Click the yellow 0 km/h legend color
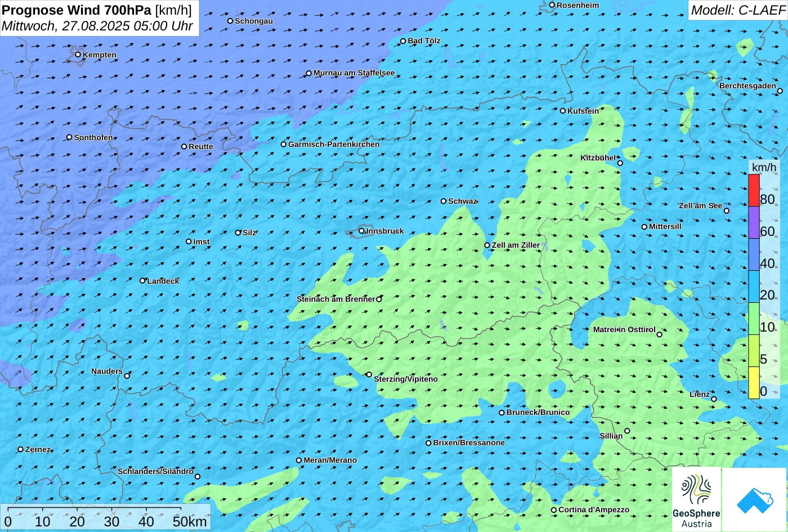Screen dimensions: 788x532 754,383
